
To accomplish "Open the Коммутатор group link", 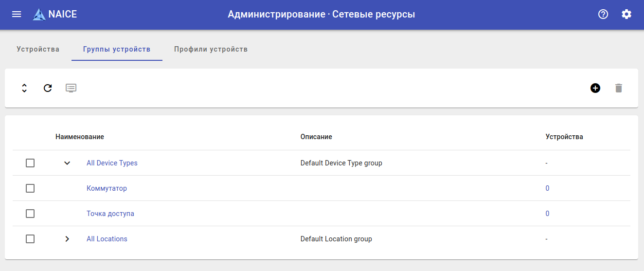I will 107,188.
